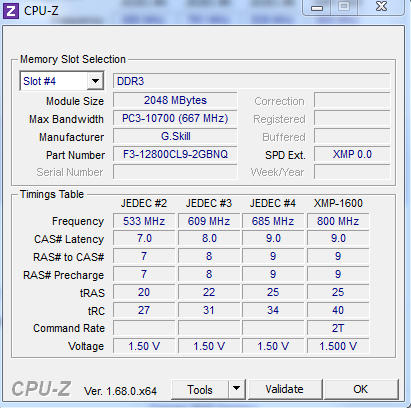This screenshot has height=408, width=411.
Task: Click the Max Bandwidth label
Action: [x=66, y=119]
